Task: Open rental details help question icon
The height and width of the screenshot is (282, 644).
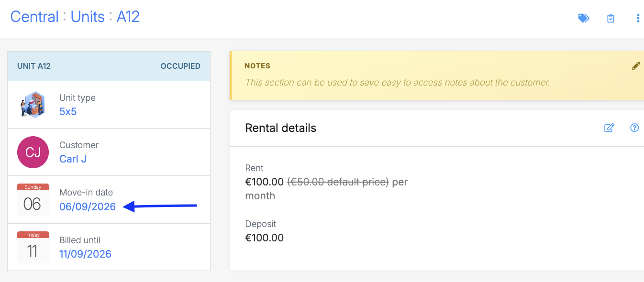Action: click(x=634, y=128)
